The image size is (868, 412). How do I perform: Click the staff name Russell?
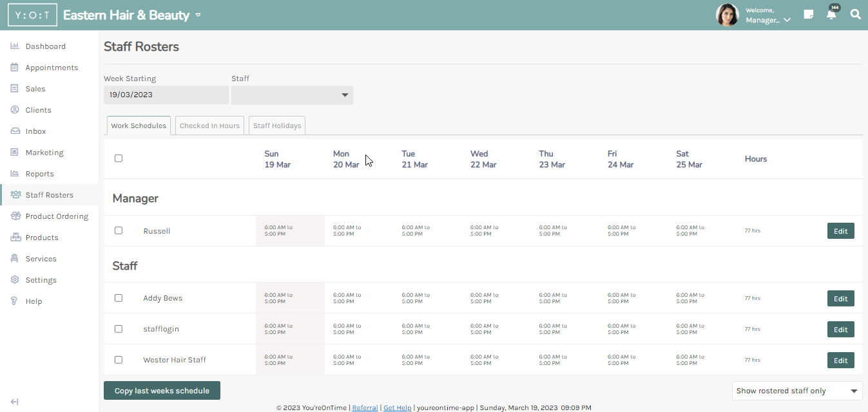tap(157, 230)
